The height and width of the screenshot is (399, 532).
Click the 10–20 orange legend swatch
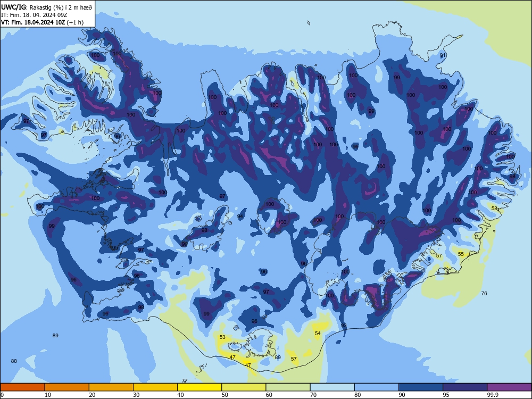pos(67,387)
